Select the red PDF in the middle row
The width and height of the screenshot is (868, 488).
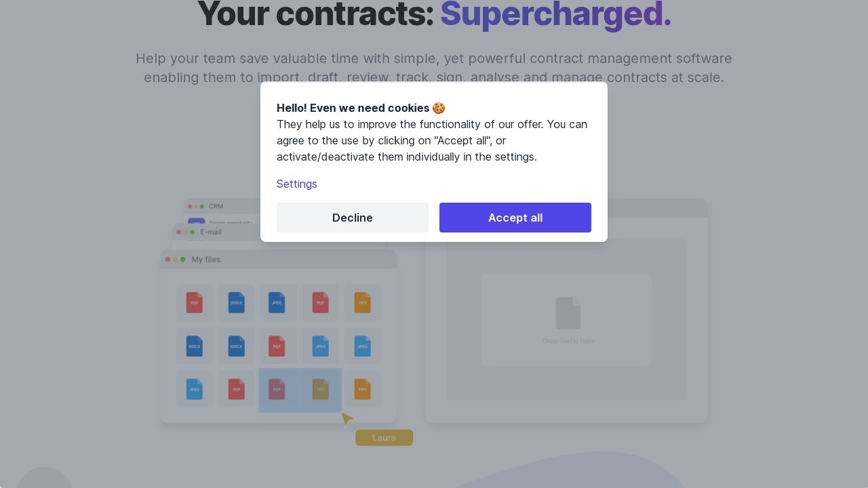tap(277, 346)
